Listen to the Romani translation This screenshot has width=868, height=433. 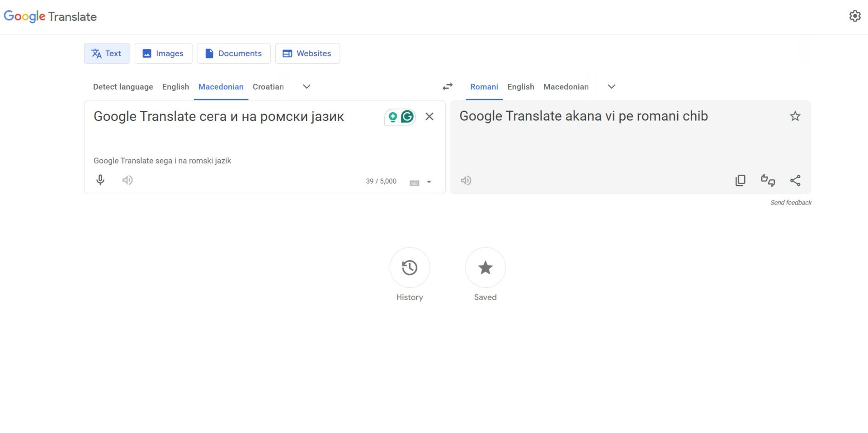pyautogui.click(x=466, y=181)
